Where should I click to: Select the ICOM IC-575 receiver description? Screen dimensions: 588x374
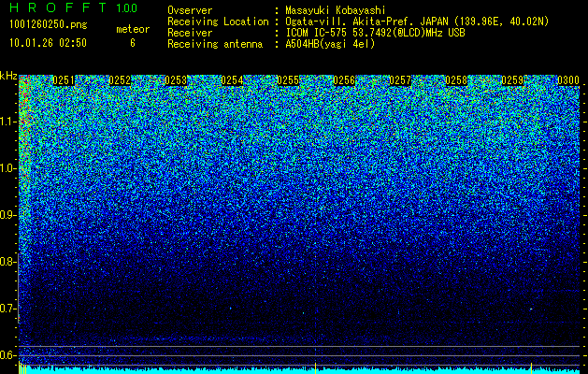pyautogui.click(x=376, y=33)
